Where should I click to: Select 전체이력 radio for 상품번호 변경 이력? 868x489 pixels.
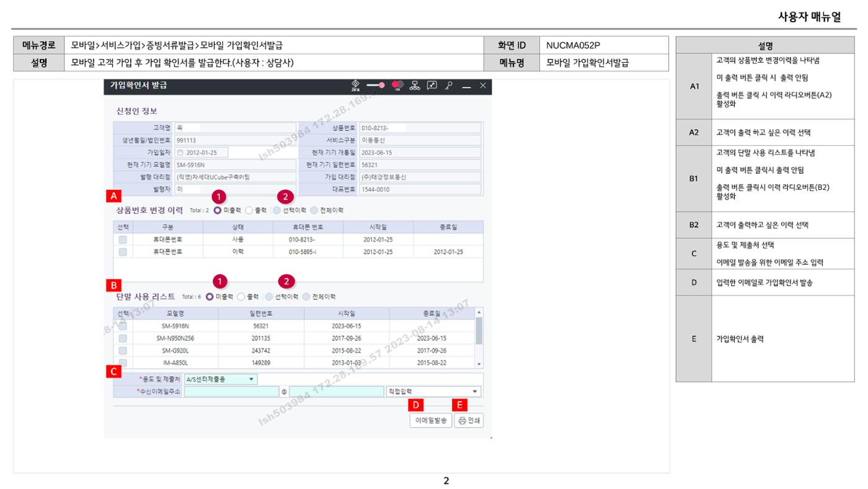pyautogui.click(x=314, y=210)
